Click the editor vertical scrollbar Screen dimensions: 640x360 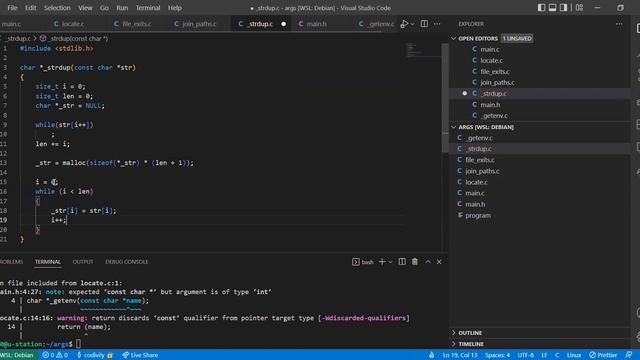[x=445, y=98]
